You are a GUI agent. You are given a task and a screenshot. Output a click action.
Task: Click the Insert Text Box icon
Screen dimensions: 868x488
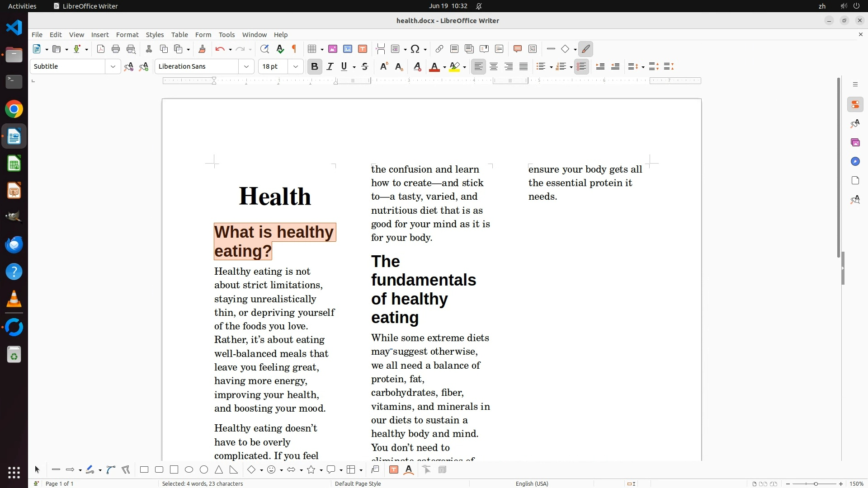[363, 49]
